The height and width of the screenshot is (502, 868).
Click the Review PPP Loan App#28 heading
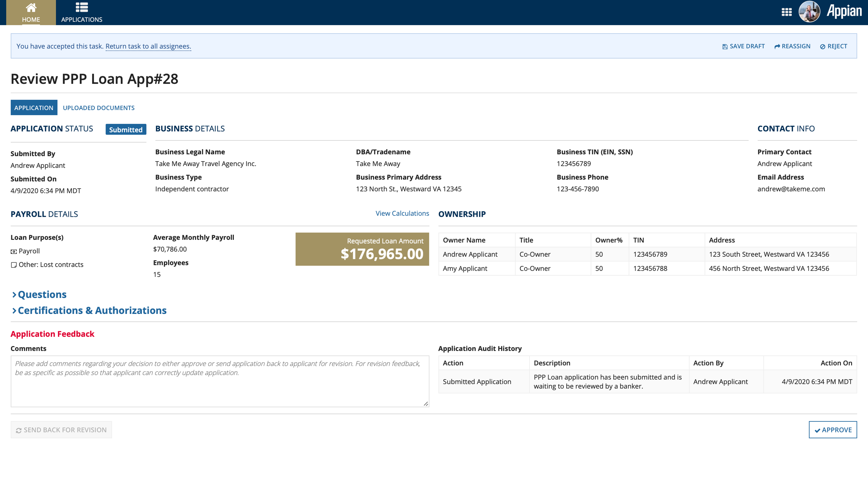(94, 79)
